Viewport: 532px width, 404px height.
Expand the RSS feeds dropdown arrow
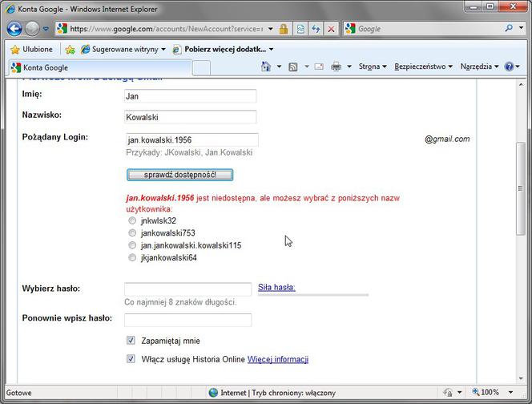coord(306,67)
